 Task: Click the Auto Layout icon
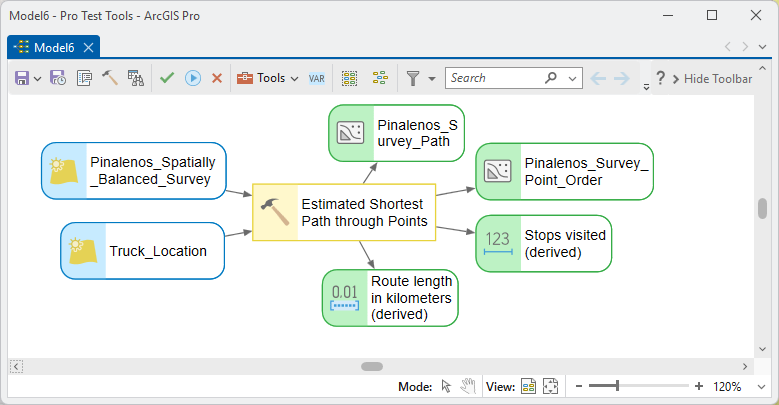[x=380, y=78]
